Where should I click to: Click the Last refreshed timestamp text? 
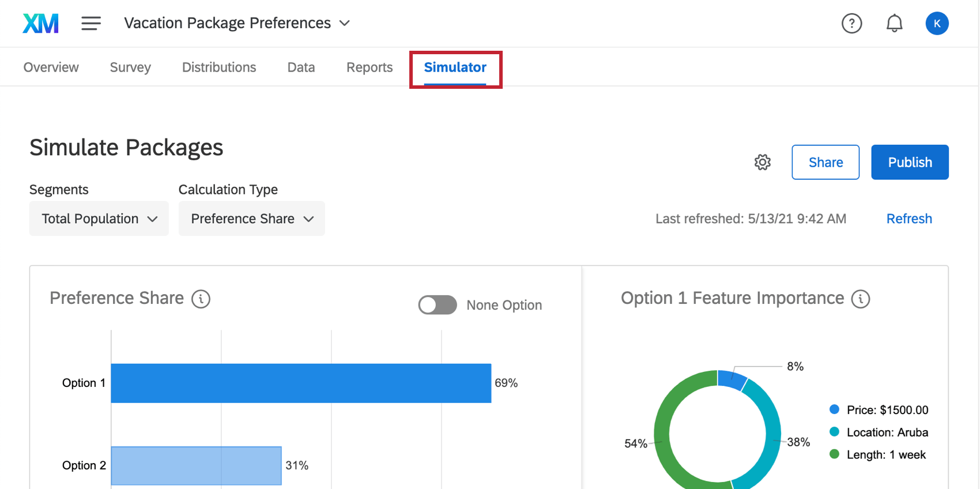pos(751,219)
